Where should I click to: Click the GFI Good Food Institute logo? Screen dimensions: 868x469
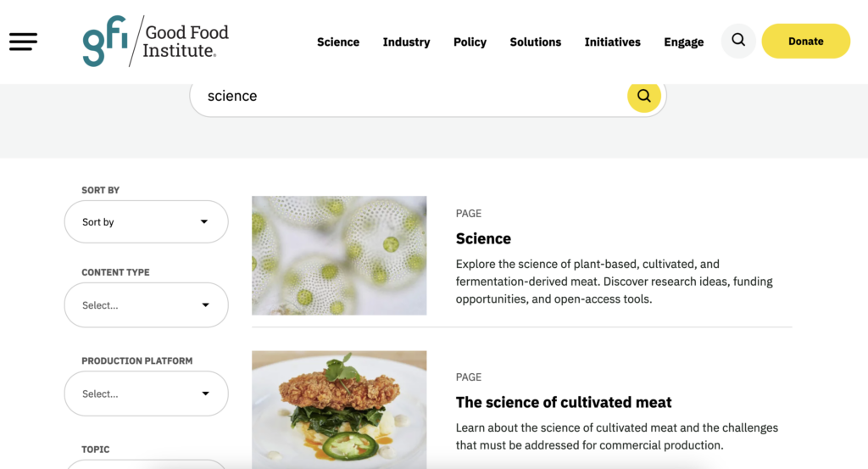coord(156,41)
